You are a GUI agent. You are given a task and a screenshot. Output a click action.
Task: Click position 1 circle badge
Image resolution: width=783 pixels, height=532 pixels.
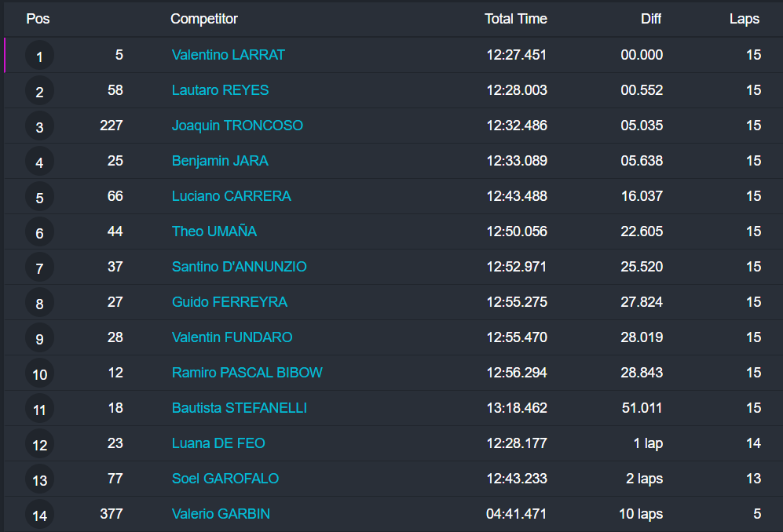pyautogui.click(x=39, y=56)
